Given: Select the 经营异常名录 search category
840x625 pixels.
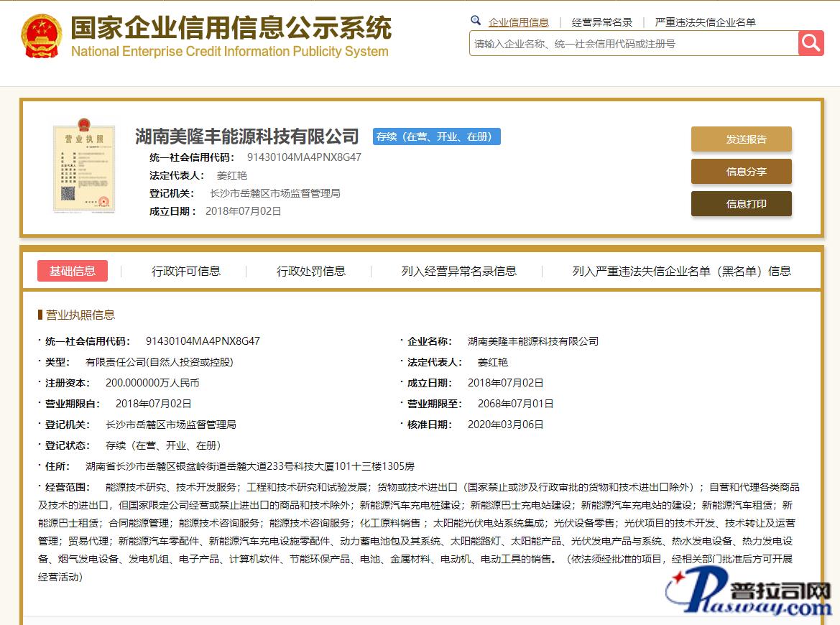Looking at the screenshot, I should click(x=602, y=22).
